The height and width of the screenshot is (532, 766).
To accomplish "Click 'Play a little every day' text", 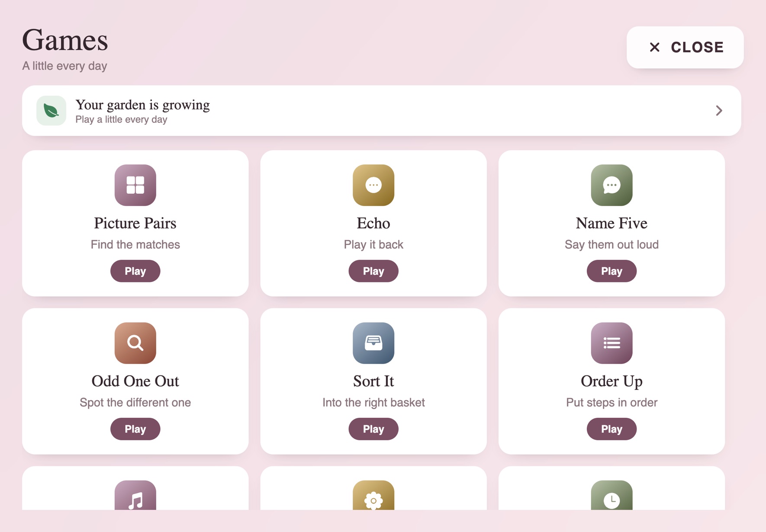I will [x=121, y=119].
